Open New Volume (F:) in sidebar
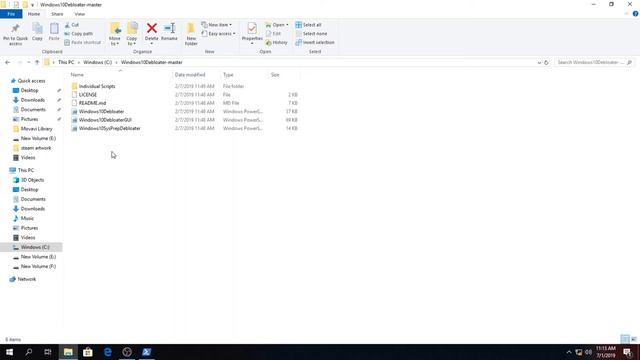Image resolution: width=640 pixels, height=360 pixels. pos(38,267)
